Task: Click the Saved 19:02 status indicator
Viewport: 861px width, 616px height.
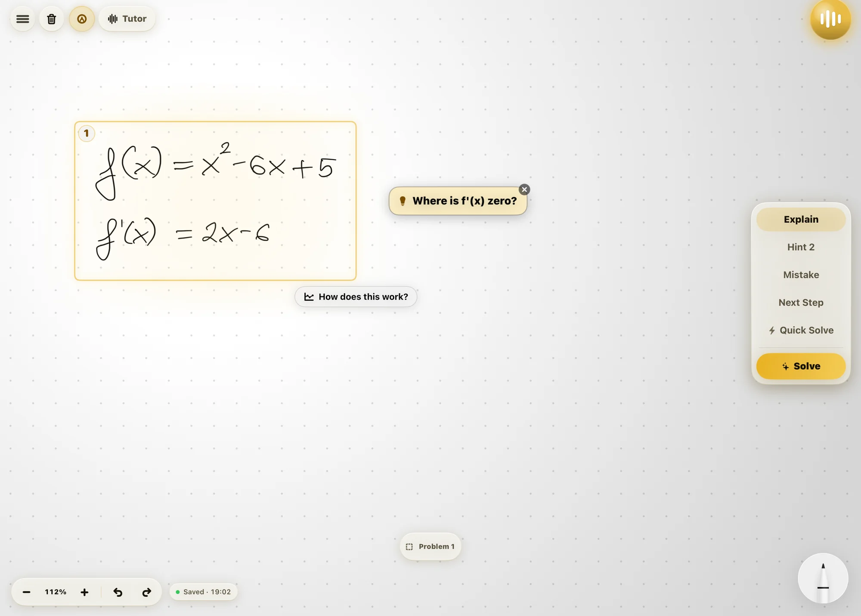Action: (x=203, y=592)
